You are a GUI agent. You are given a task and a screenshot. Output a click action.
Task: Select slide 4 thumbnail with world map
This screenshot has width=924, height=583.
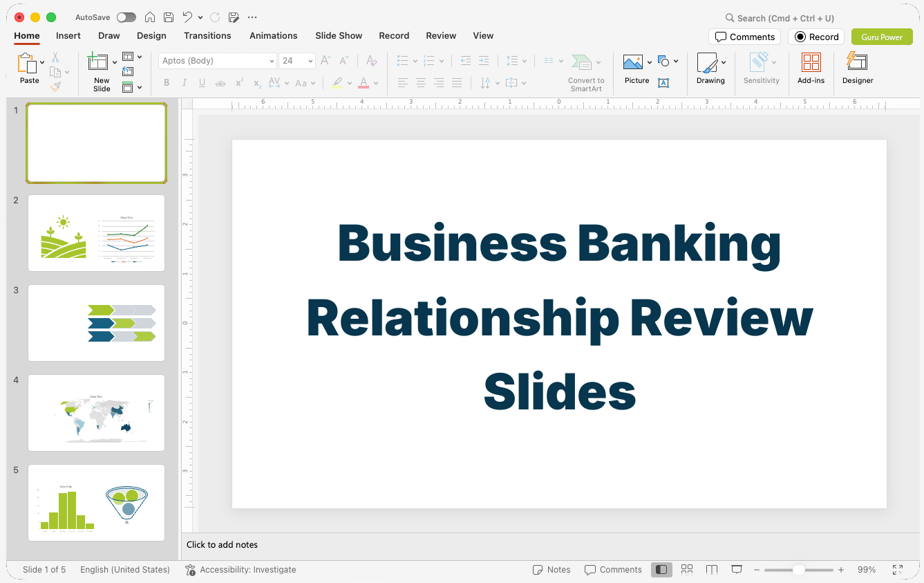96,413
